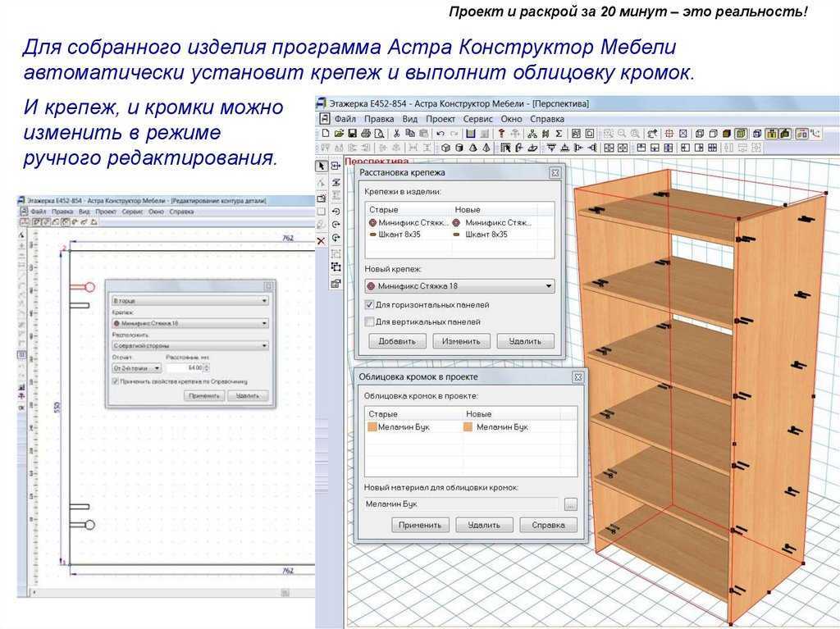Click the Sigma summary icon
The width and height of the screenshot is (840, 629).
click(559, 134)
